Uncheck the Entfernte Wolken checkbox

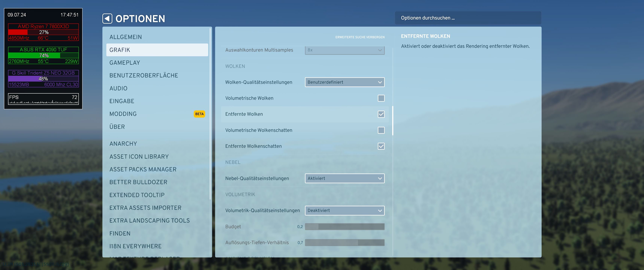[x=381, y=114]
